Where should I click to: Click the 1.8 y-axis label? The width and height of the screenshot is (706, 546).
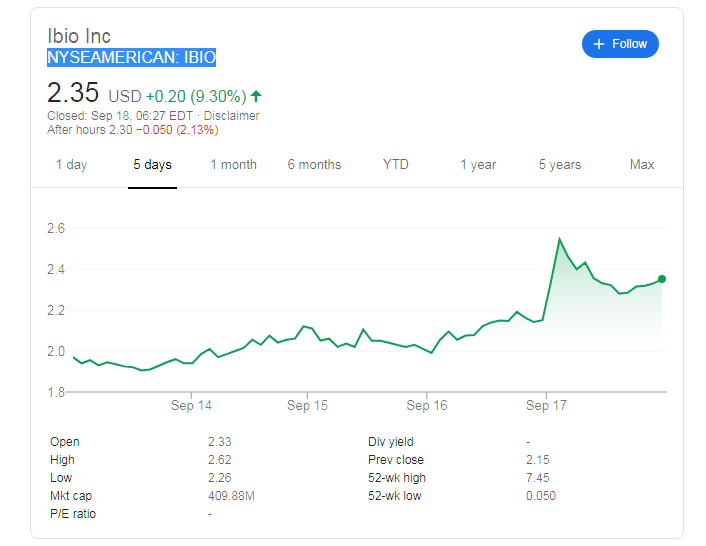(56, 392)
